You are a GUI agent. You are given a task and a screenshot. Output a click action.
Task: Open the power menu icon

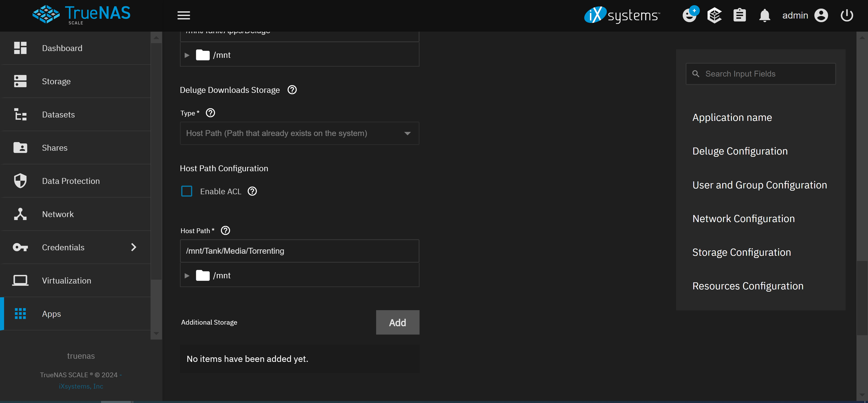pyautogui.click(x=847, y=15)
